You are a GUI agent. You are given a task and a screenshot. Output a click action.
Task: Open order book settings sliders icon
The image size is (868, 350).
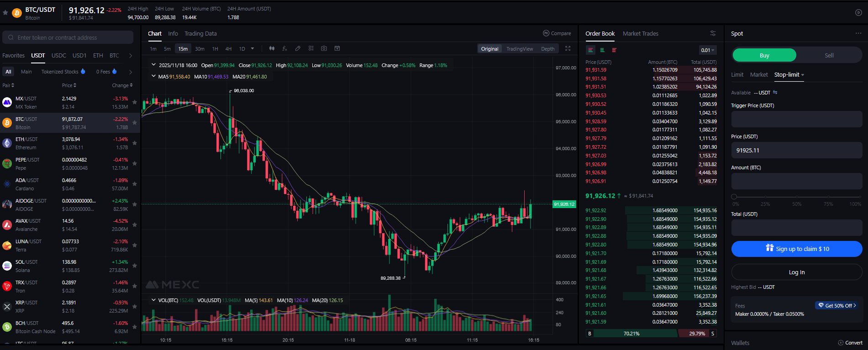[713, 33]
